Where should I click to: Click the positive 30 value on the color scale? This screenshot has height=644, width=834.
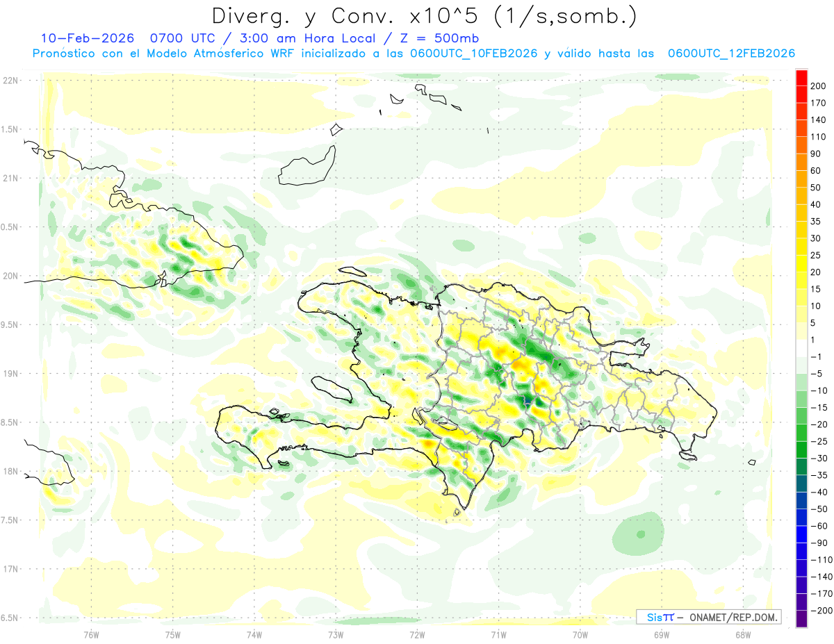[x=817, y=238]
